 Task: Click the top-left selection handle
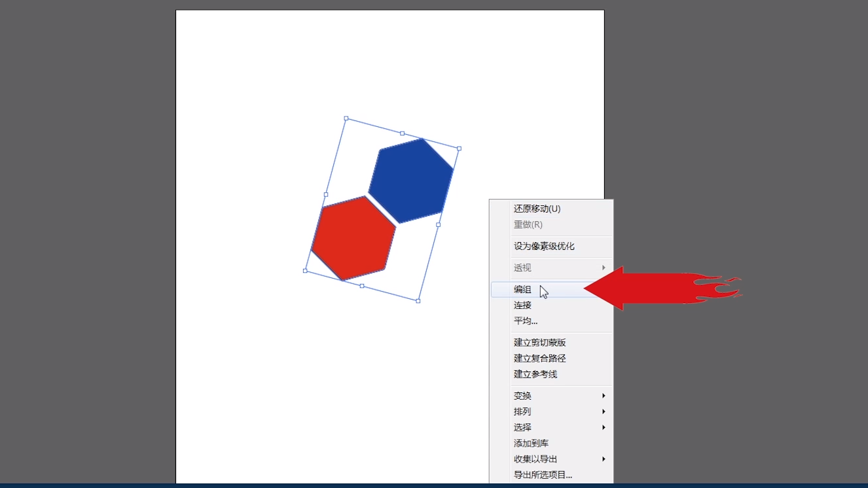[x=346, y=119]
